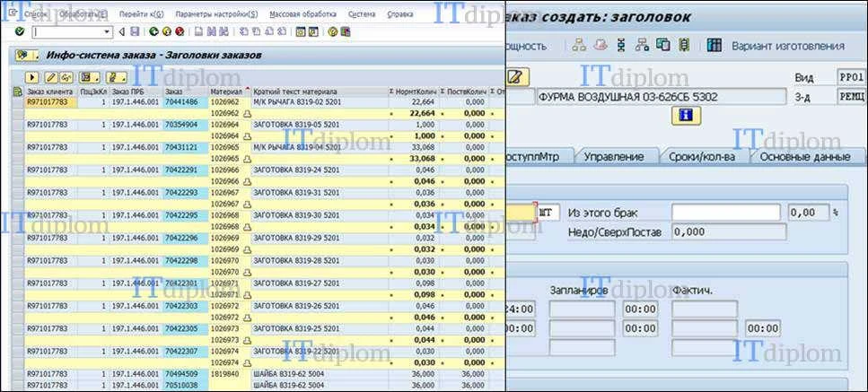This screenshot has height=392, width=868.
Task: Click the Вариант изготовления toolbar button
Action: [776, 46]
